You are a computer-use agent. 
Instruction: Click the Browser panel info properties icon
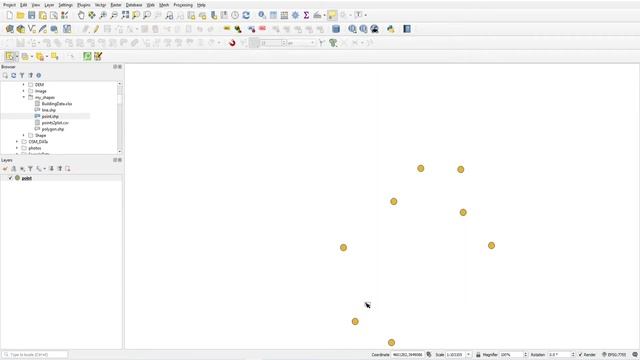[39, 76]
